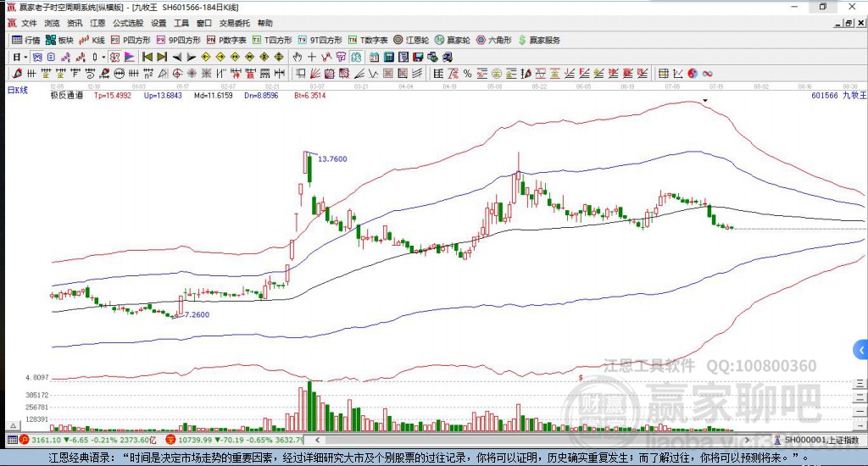Viewport: 868px width, 466px height.
Task: Click the red fan lines tool icon
Action: tap(315, 73)
